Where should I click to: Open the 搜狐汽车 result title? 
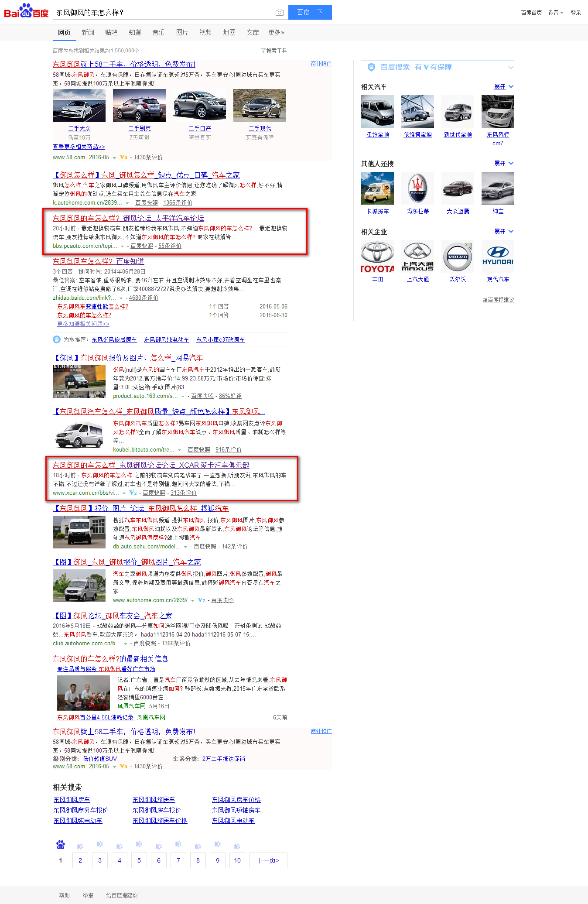coord(141,508)
